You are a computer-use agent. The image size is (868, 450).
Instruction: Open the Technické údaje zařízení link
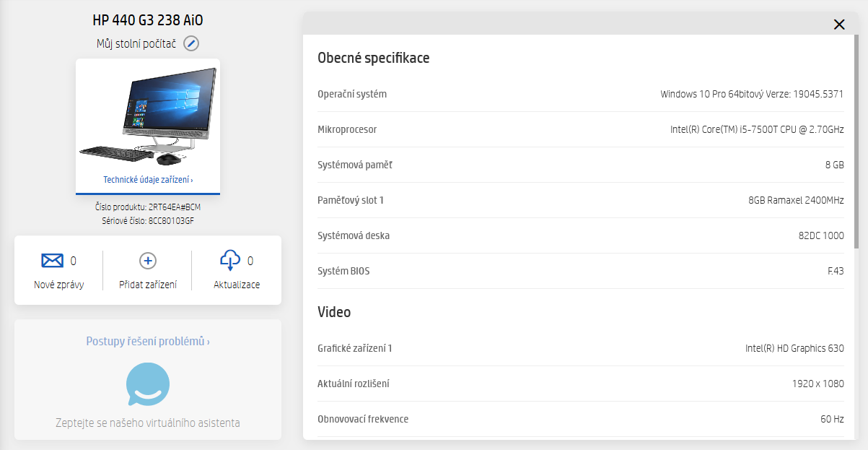(148, 180)
